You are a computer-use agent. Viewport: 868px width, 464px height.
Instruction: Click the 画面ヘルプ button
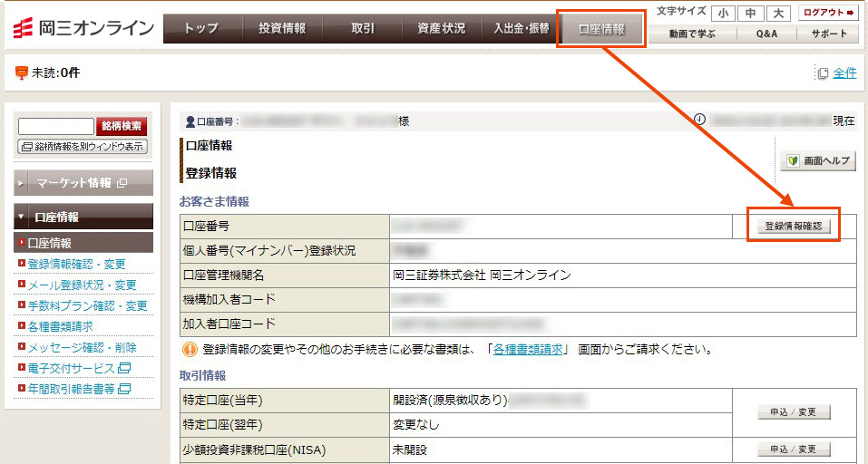click(817, 160)
